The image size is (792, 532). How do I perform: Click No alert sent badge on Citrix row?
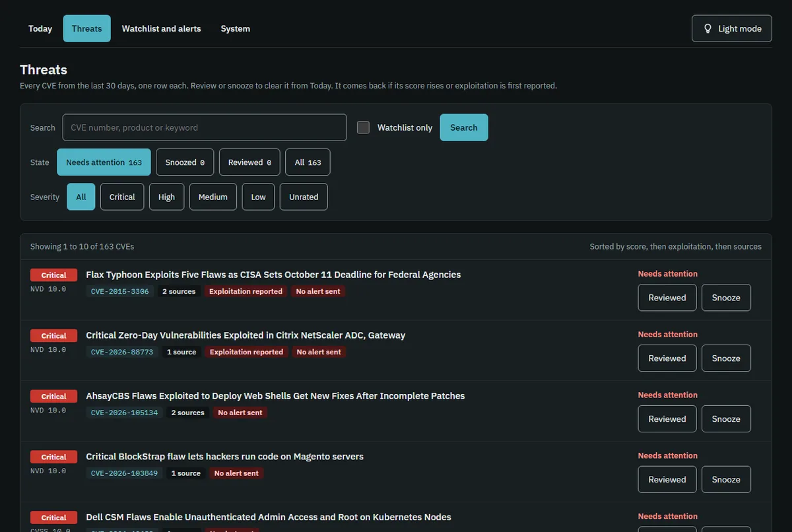[x=319, y=352]
